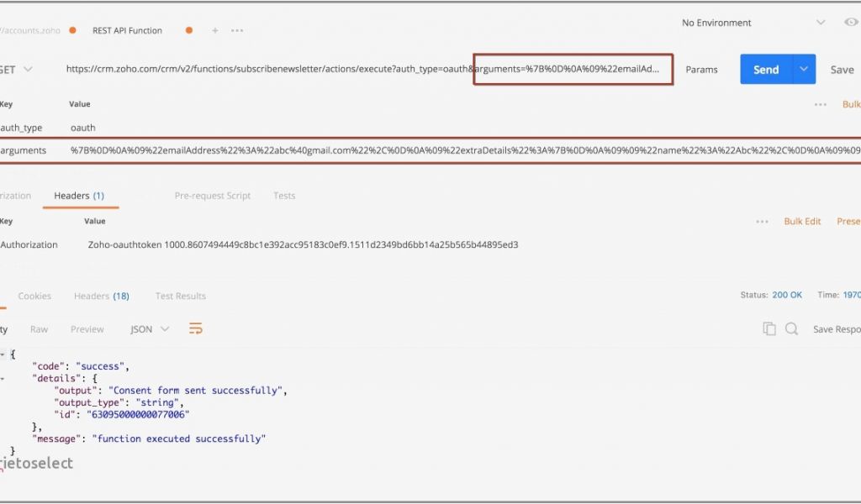This screenshot has height=504, width=861.
Task: Expand the Send button dropdown arrow
Action: [804, 69]
